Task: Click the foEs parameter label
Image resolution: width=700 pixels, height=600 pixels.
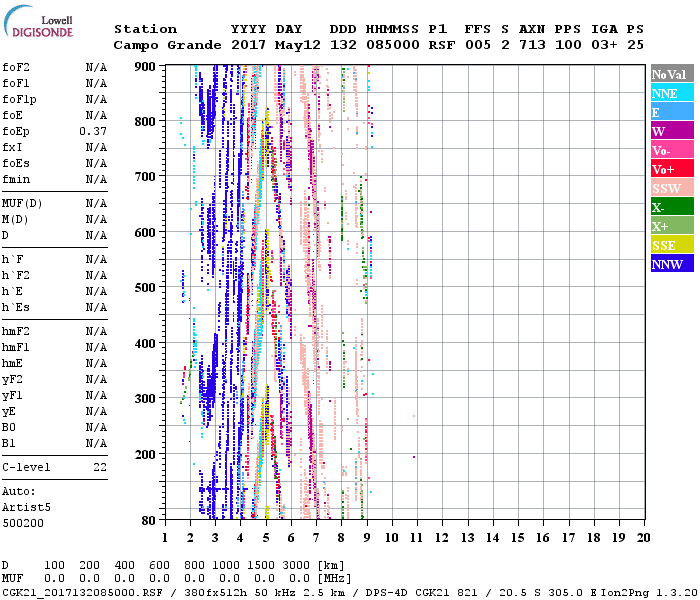Action: [x=16, y=163]
